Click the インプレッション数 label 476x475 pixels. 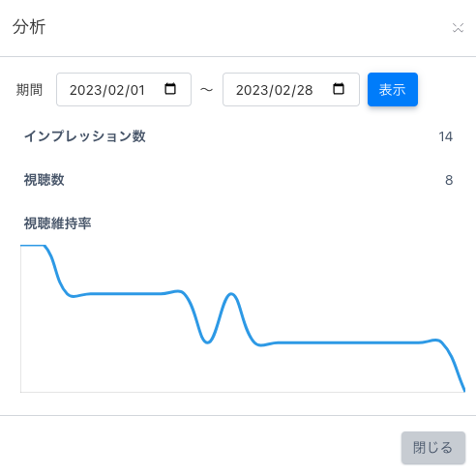pos(85,136)
